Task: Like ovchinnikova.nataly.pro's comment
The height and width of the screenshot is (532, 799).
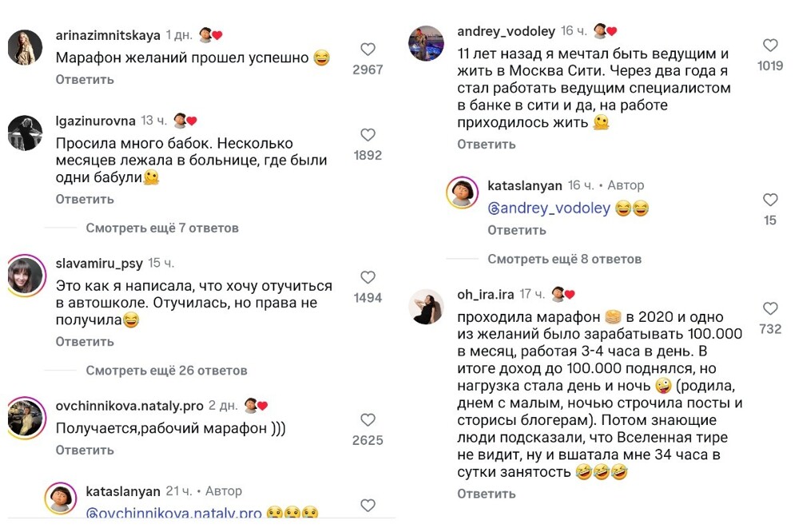Action: 368,419
